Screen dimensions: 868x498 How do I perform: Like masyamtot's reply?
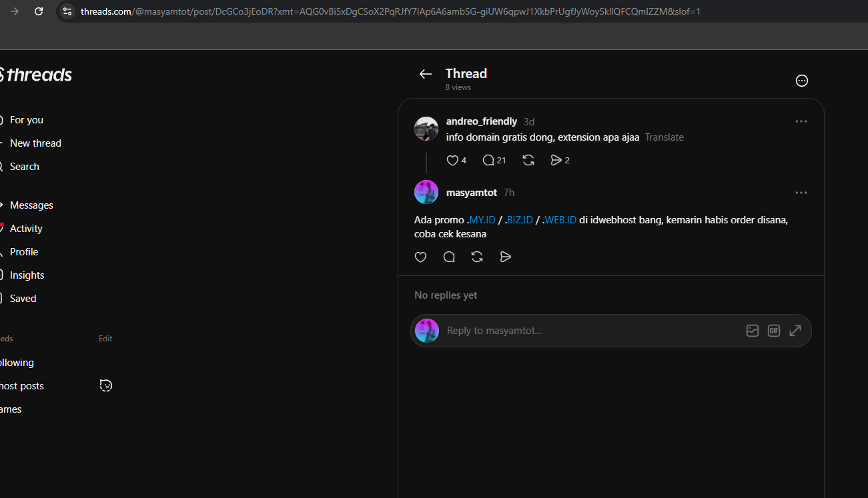420,257
